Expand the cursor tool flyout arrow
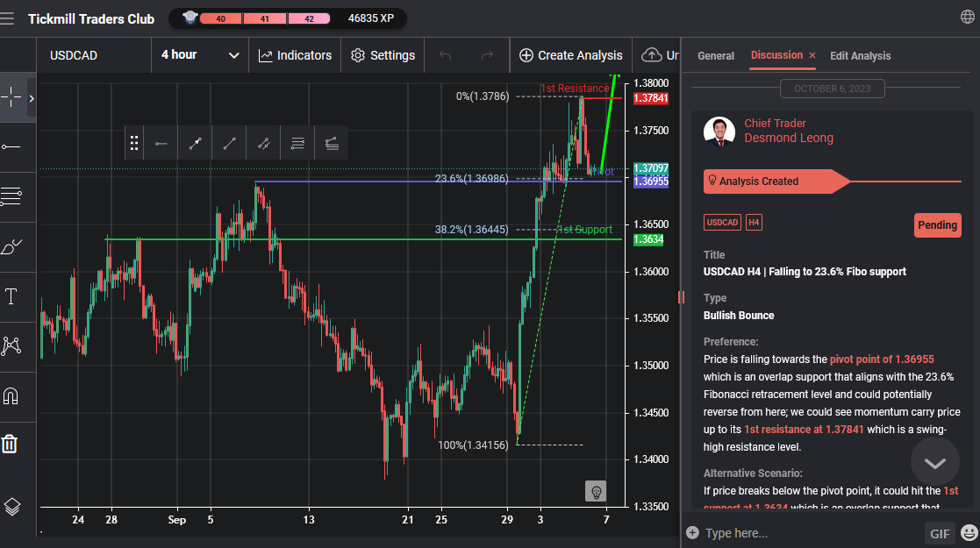980x548 pixels. coord(32,98)
